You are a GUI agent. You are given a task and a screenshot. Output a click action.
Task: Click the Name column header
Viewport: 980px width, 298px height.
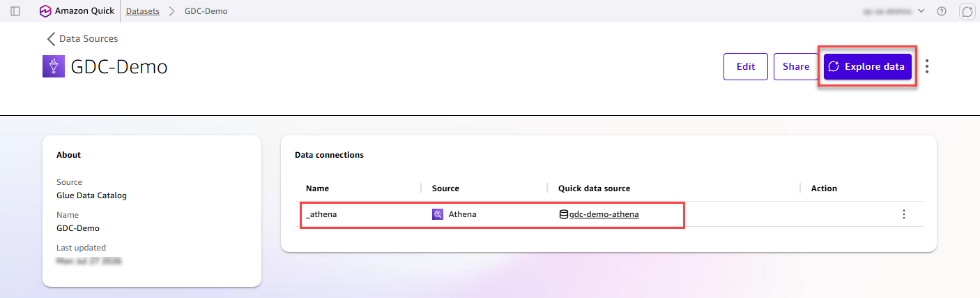317,188
